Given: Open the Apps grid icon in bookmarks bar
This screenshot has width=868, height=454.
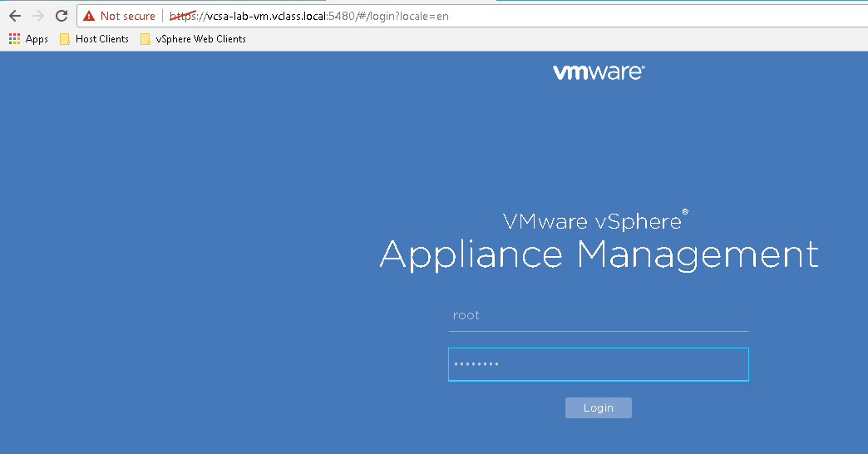Looking at the screenshot, I should click(x=14, y=38).
